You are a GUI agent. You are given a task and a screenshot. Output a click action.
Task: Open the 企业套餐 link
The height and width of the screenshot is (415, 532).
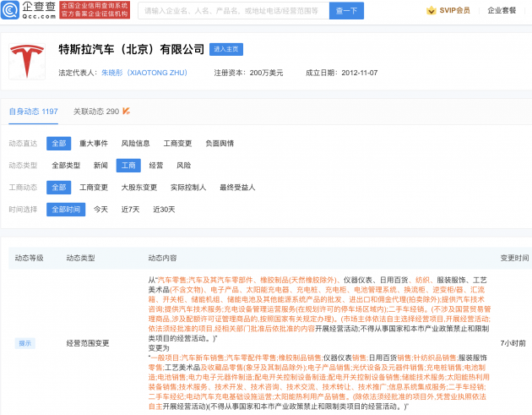click(x=502, y=10)
